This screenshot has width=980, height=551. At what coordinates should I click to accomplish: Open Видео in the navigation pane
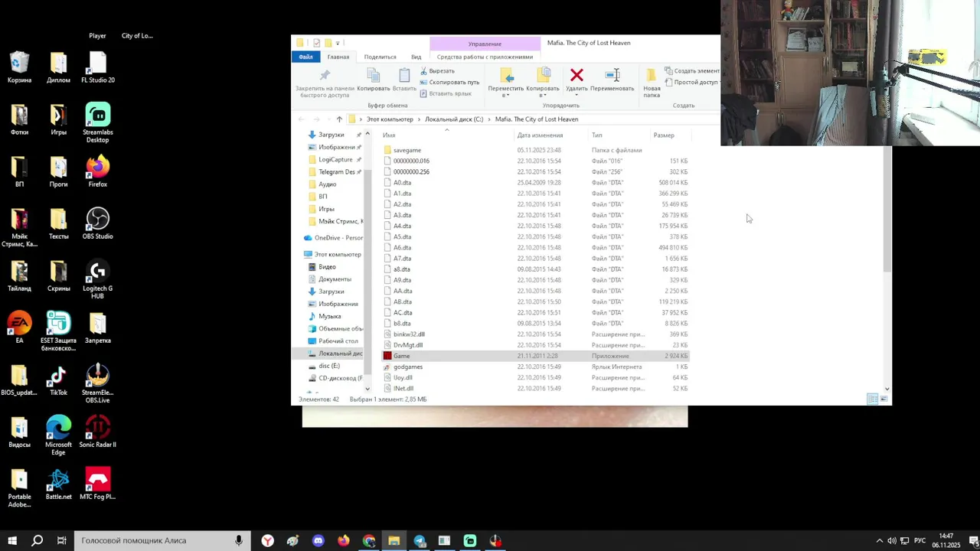327,267
